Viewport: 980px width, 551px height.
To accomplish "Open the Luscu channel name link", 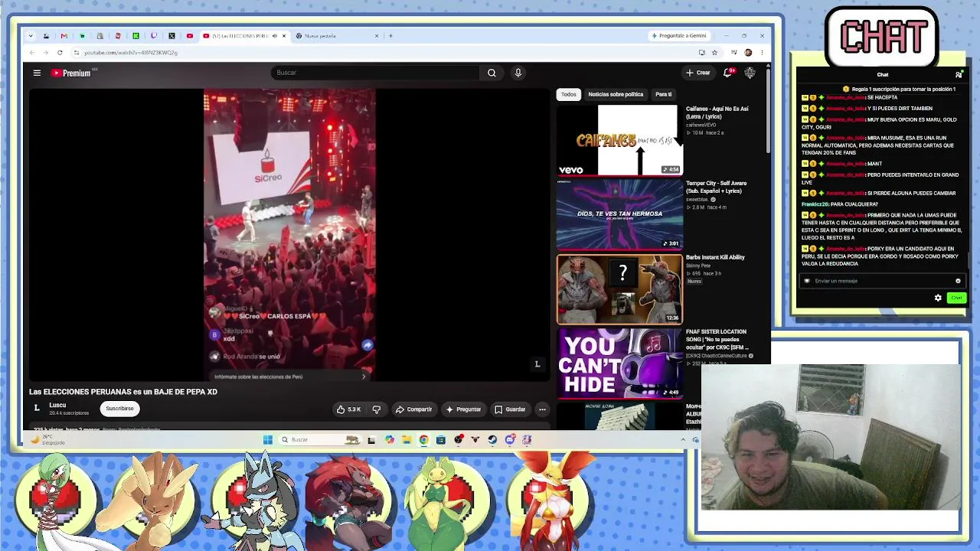I will 57,405.
